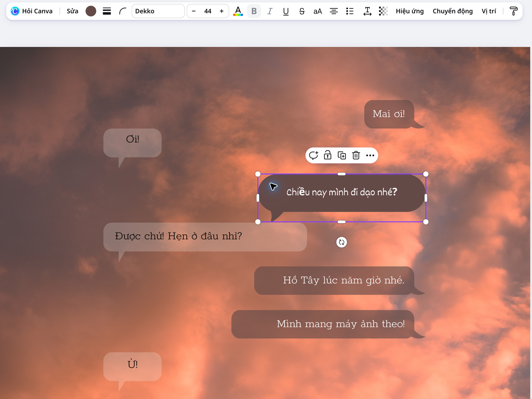The width and height of the screenshot is (532, 399).
Task: Activate the copy style paint roller
Action: (513, 11)
